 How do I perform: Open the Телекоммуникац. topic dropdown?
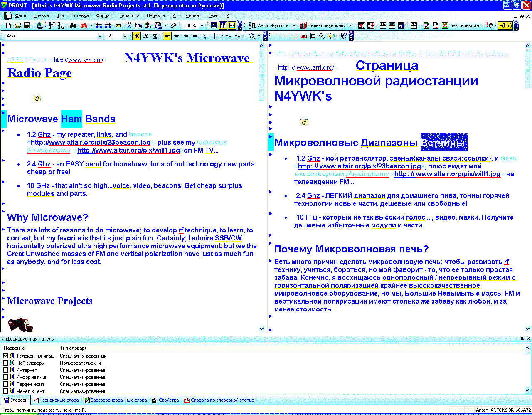(350, 25)
